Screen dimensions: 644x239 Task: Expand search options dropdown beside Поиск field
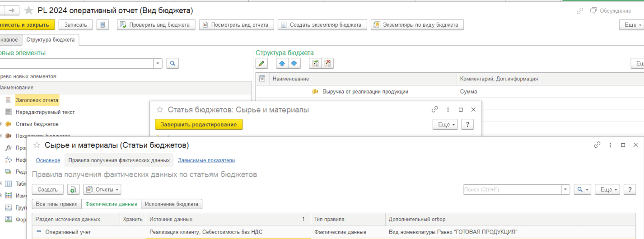582,190
